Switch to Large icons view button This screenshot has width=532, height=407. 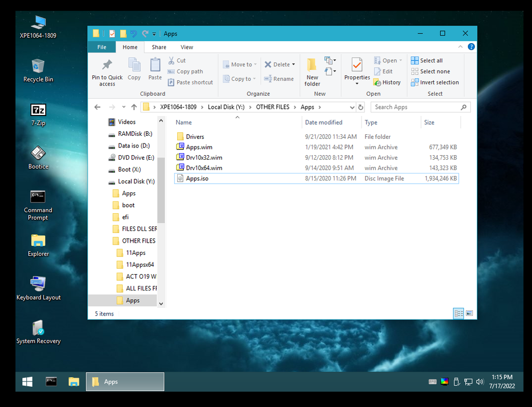[469, 313]
